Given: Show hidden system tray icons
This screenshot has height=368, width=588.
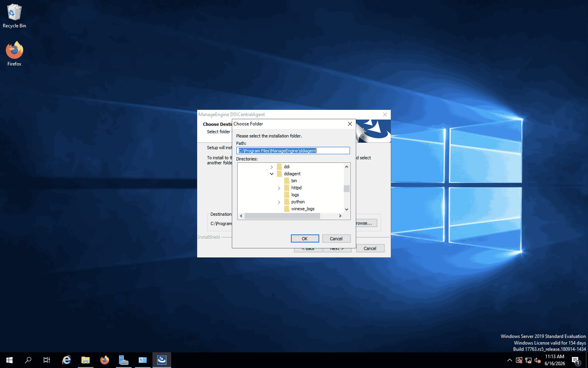Looking at the screenshot, I should point(510,360).
